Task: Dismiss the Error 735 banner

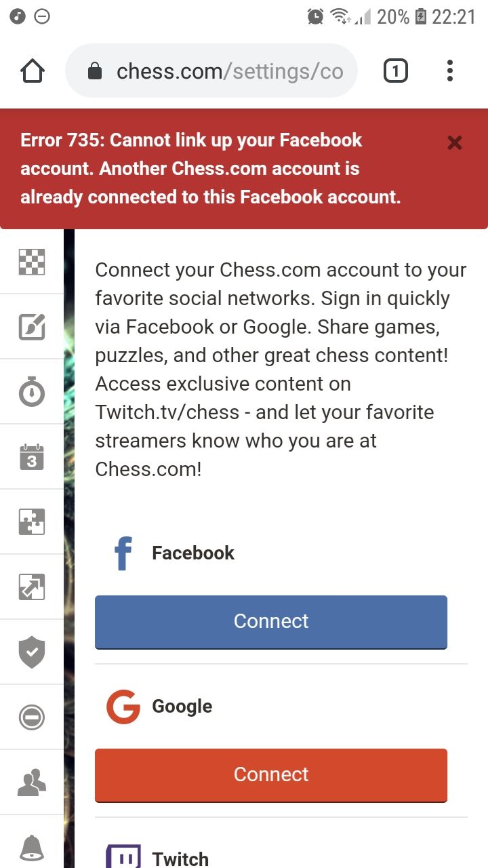Action: tap(455, 142)
